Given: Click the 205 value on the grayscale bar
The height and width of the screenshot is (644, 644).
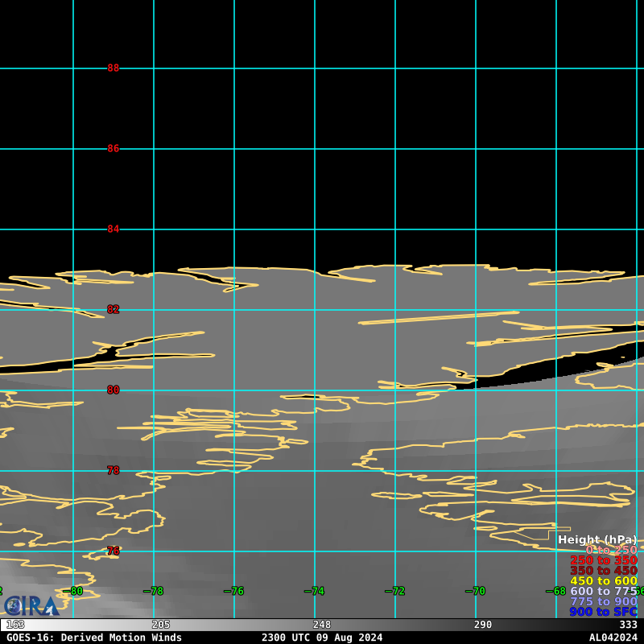Looking at the screenshot, I should [x=161, y=625].
